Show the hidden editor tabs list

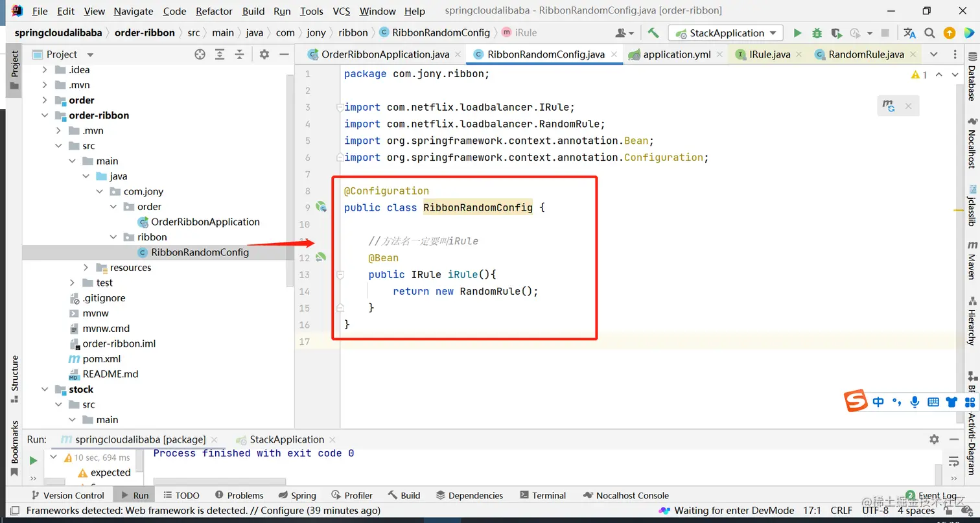[x=933, y=54]
